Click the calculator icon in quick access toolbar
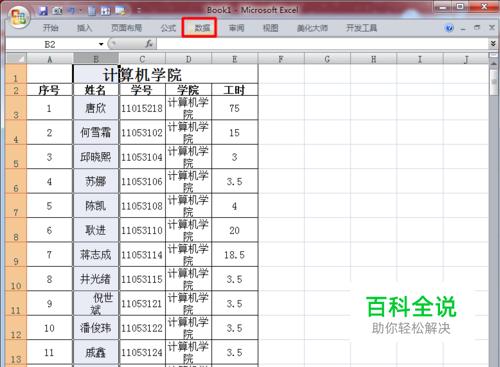The width and height of the screenshot is (500, 367). pos(92,11)
